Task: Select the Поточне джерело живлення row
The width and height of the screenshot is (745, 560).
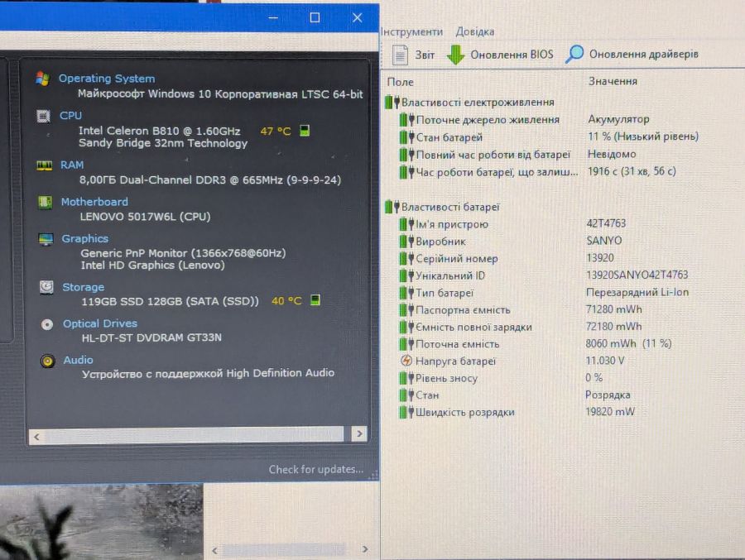Action: (x=524, y=120)
